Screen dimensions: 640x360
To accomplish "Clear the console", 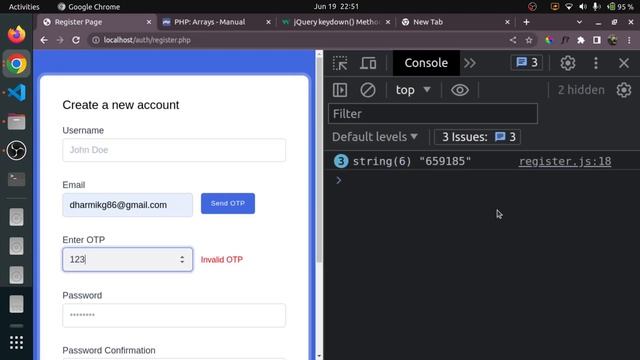I will [368, 90].
